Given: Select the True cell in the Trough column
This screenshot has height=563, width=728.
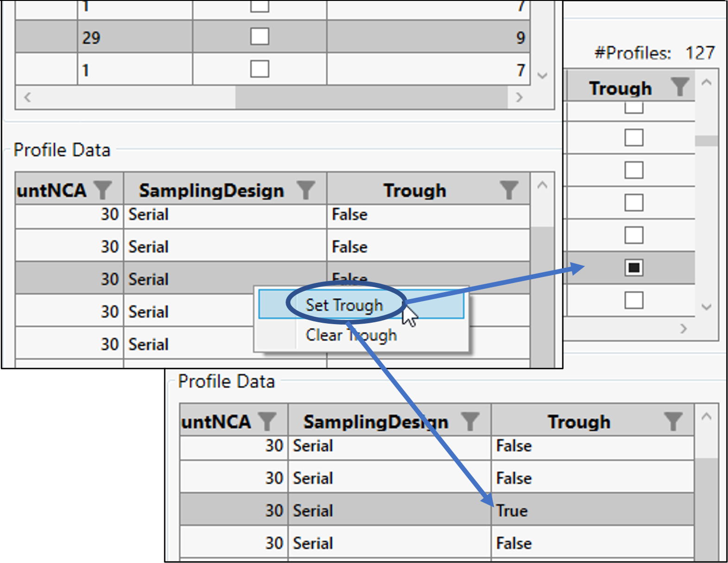Looking at the screenshot, I should tap(512, 511).
